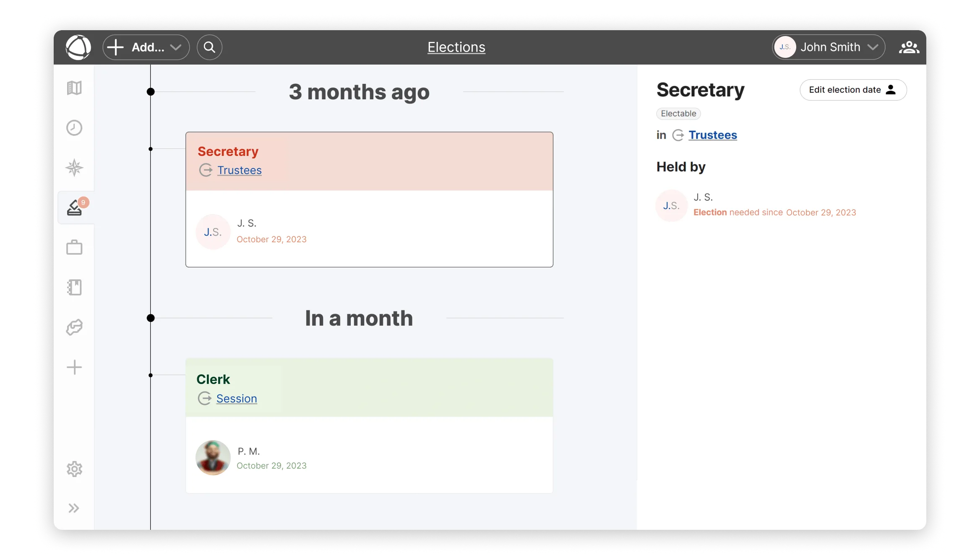
Task: Expand the sidebar with double chevron
Action: pos(74,508)
